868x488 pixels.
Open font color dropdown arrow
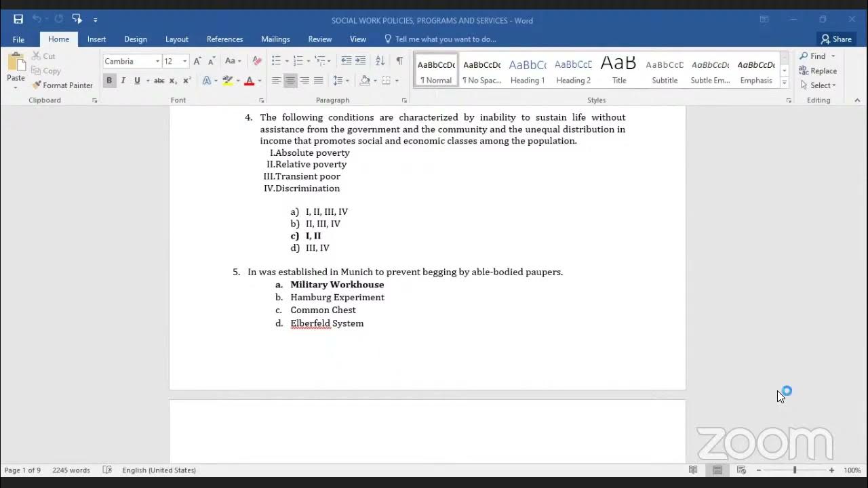260,81
